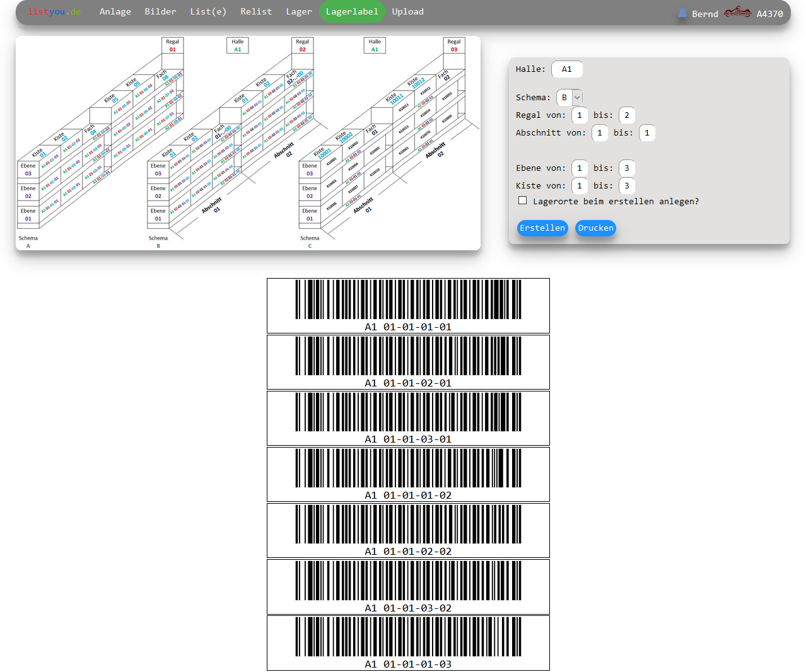Image resolution: width=806 pixels, height=672 pixels.
Task: Select the Ebene von input field
Action: click(x=580, y=168)
